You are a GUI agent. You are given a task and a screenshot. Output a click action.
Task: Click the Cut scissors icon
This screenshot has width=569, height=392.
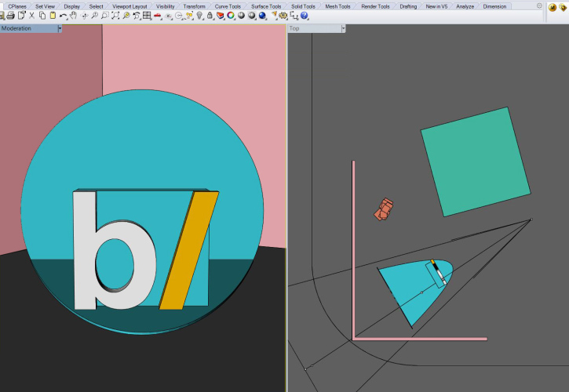32,16
